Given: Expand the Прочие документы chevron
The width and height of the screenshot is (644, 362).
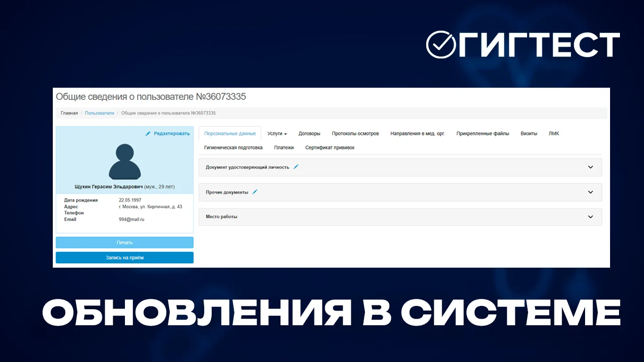Looking at the screenshot, I should (590, 192).
